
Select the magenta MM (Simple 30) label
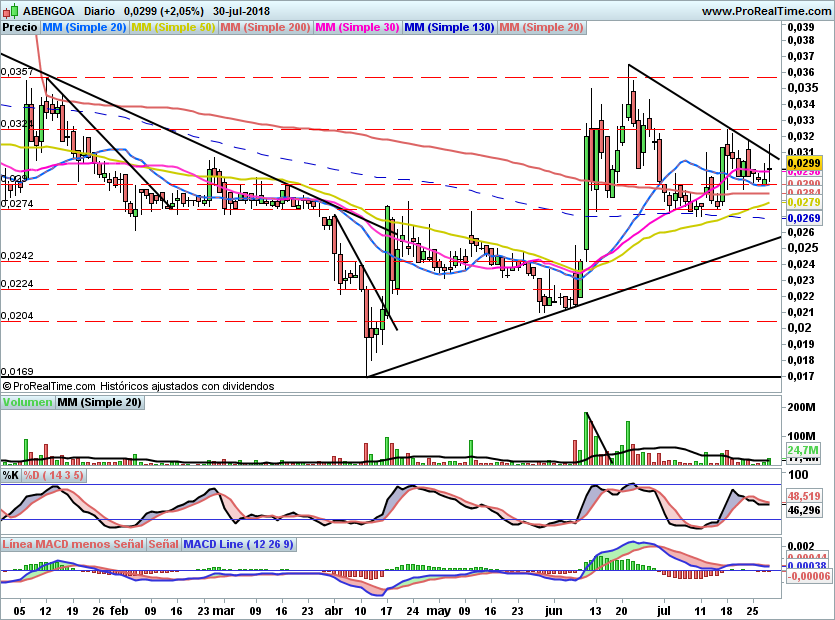(357, 27)
